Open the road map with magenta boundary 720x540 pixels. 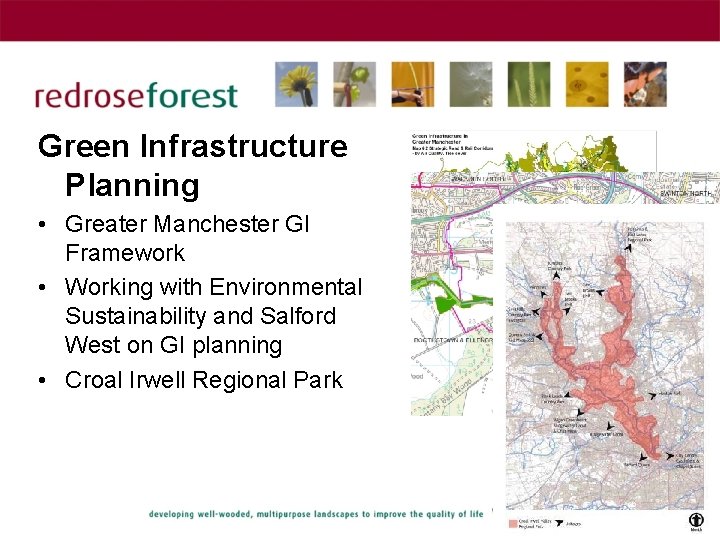pos(452,294)
